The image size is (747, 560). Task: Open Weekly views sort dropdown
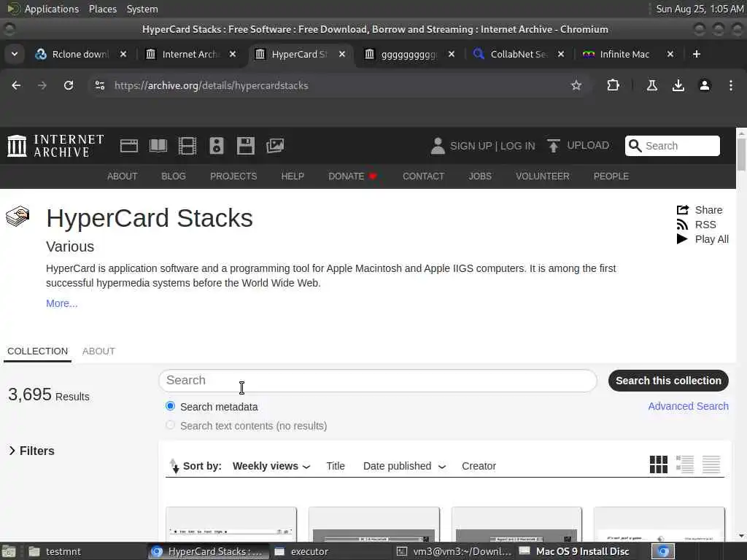point(271,466)
